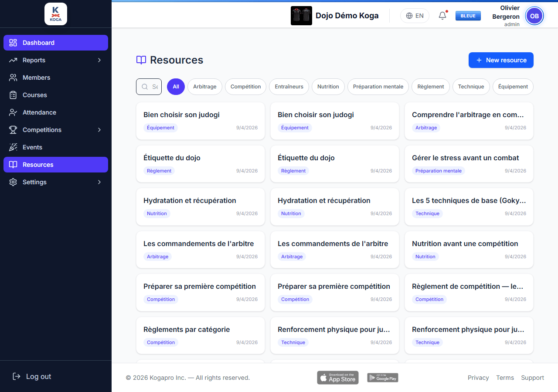
Task: Filter resources by Compétition chip
Action: [x=246, y=87]
